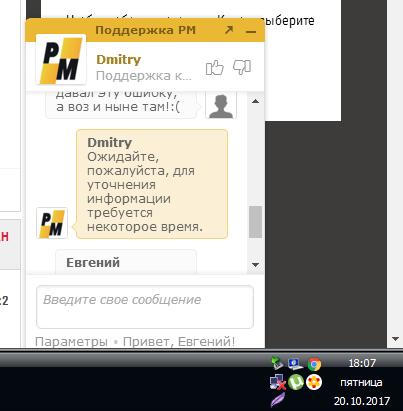Click the clock showing 18:07

(x=362, y=363)
